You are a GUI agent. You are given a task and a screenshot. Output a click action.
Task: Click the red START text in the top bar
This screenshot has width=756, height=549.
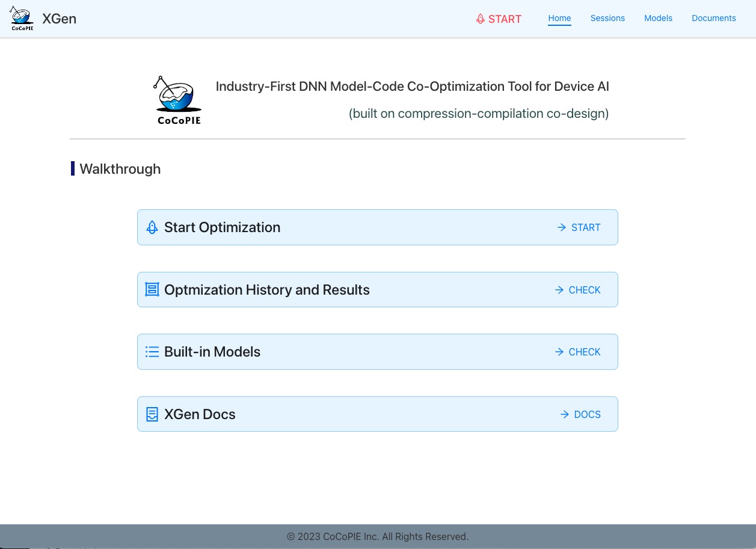point(505,19)
